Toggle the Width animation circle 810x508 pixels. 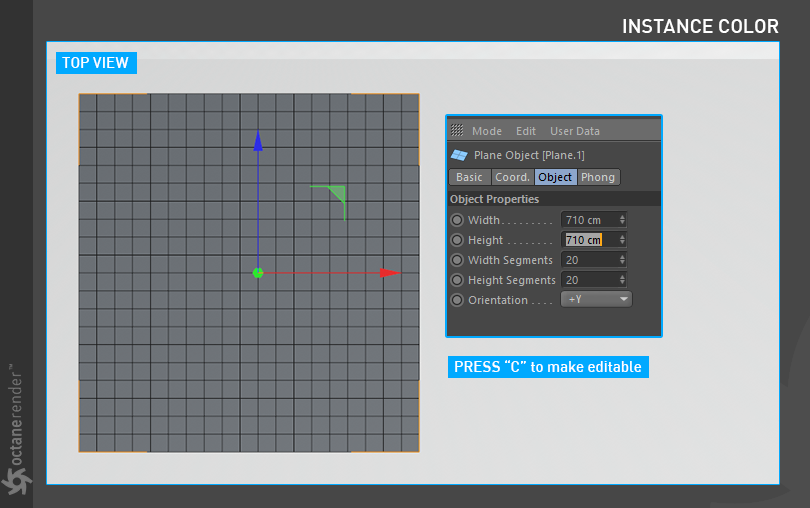click(457, 220)
